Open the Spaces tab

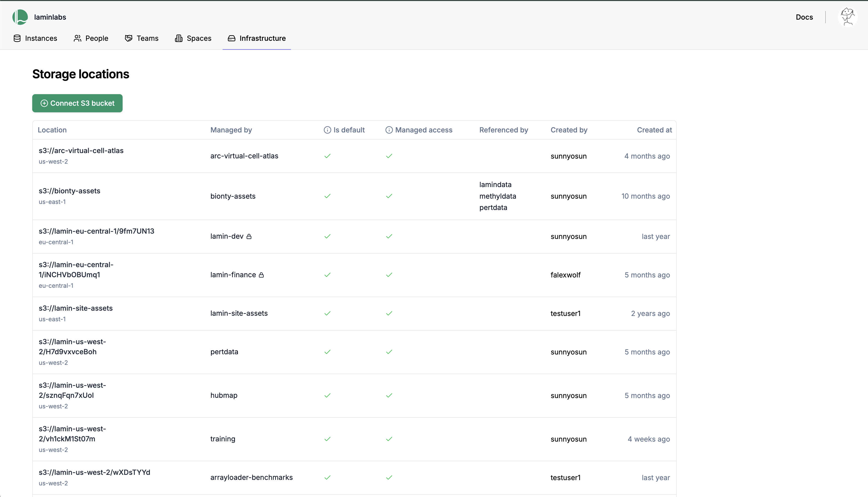[193, 38]
